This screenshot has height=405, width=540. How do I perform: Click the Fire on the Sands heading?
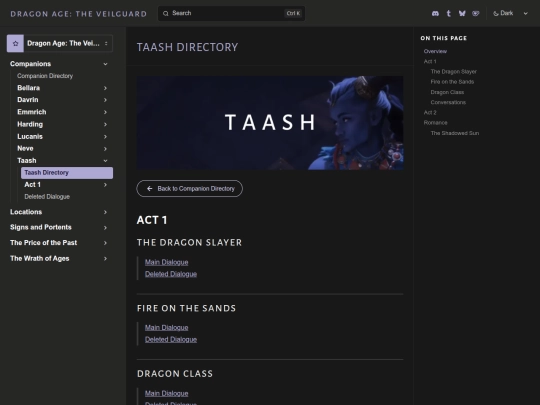186,308
